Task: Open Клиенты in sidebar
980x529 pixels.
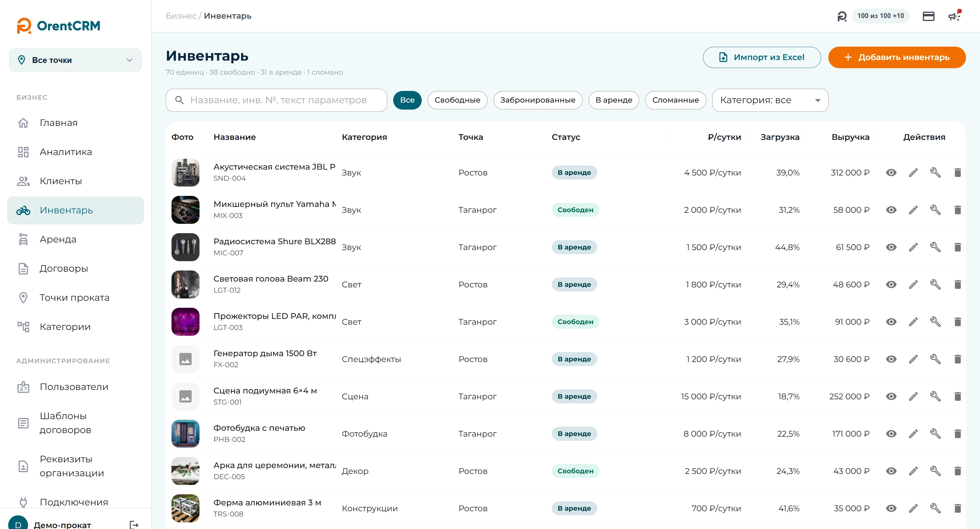Action: pos(75,181)
